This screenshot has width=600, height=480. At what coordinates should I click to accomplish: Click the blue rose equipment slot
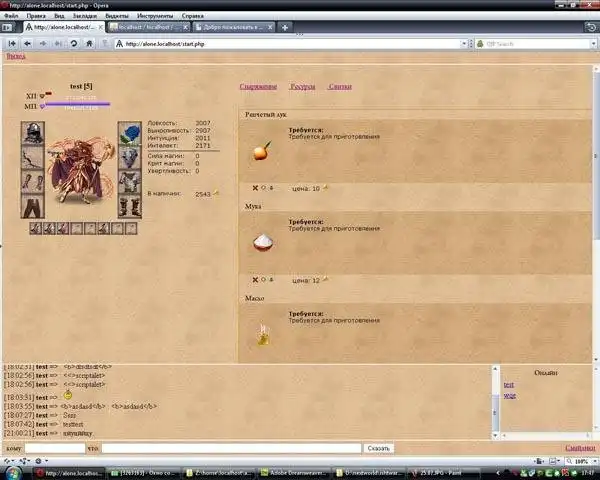pos(130,133)
